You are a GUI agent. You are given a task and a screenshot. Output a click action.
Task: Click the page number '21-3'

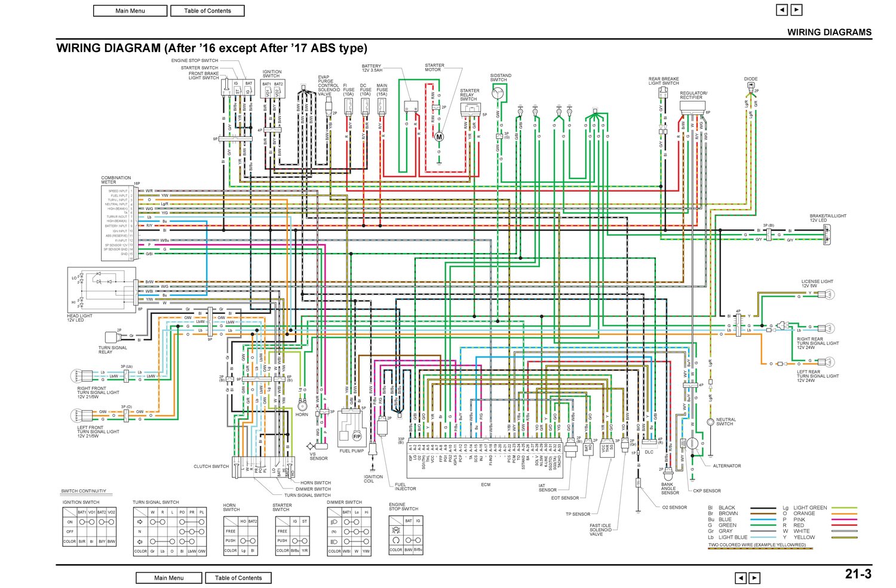pos(858,574)
